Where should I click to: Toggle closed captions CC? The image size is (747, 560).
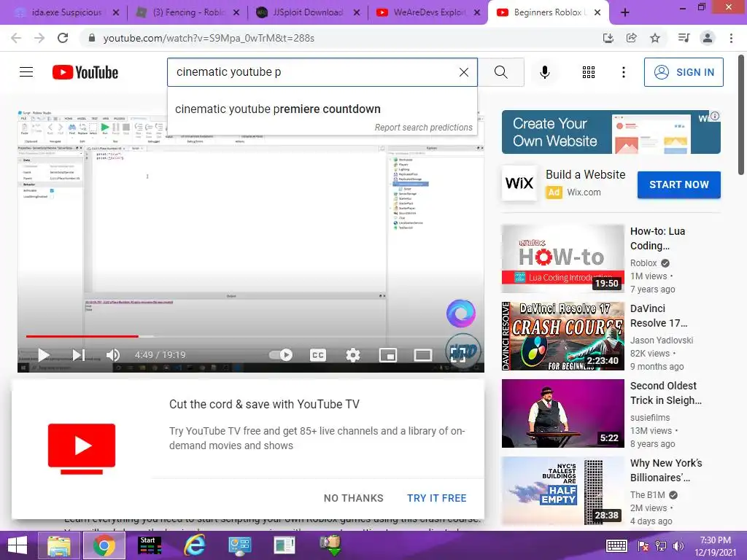click(318, 355)
